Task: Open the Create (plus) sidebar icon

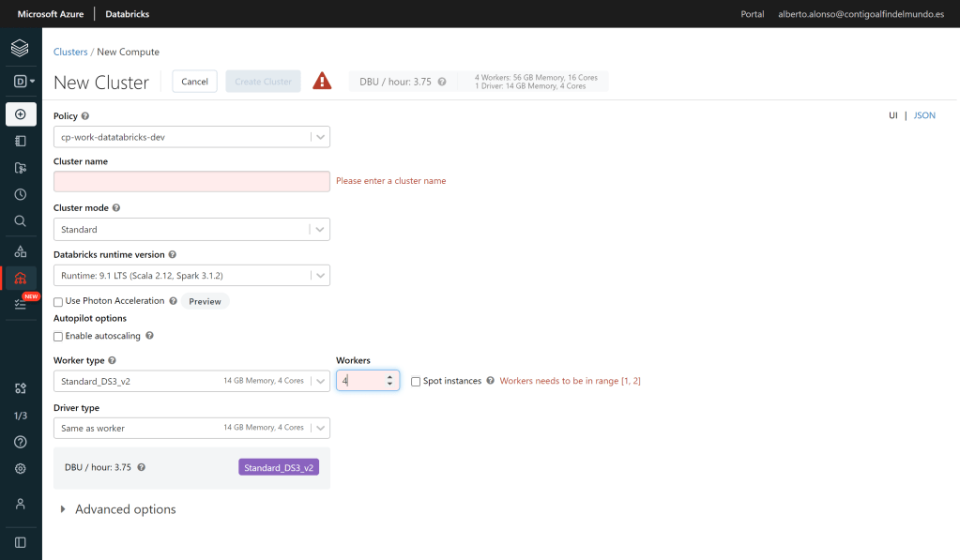Action: point(20,114)
